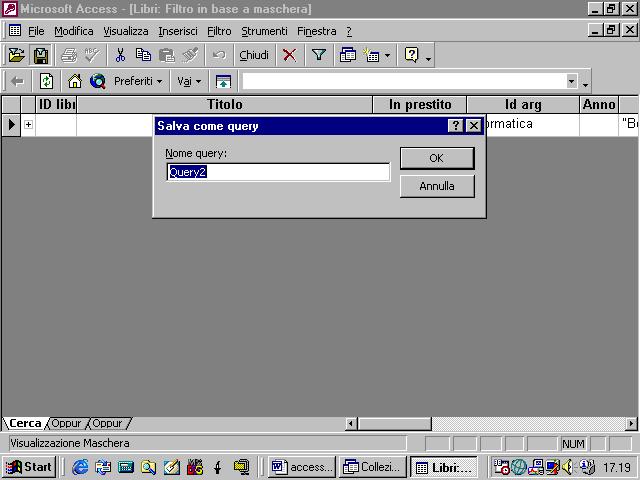This screenshot has height=480, width=640.
Task: Click the Access control menu icon in menu bar
Action: click(x=15, y=31)
